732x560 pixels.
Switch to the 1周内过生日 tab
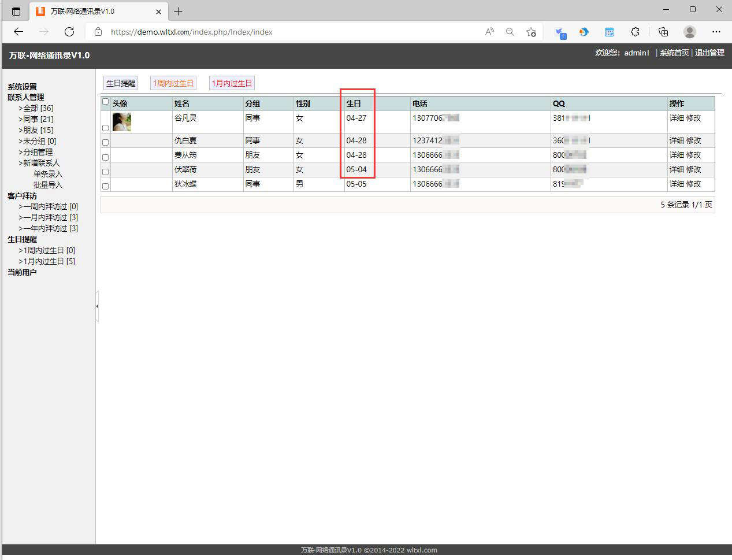[x=173, y=83]
